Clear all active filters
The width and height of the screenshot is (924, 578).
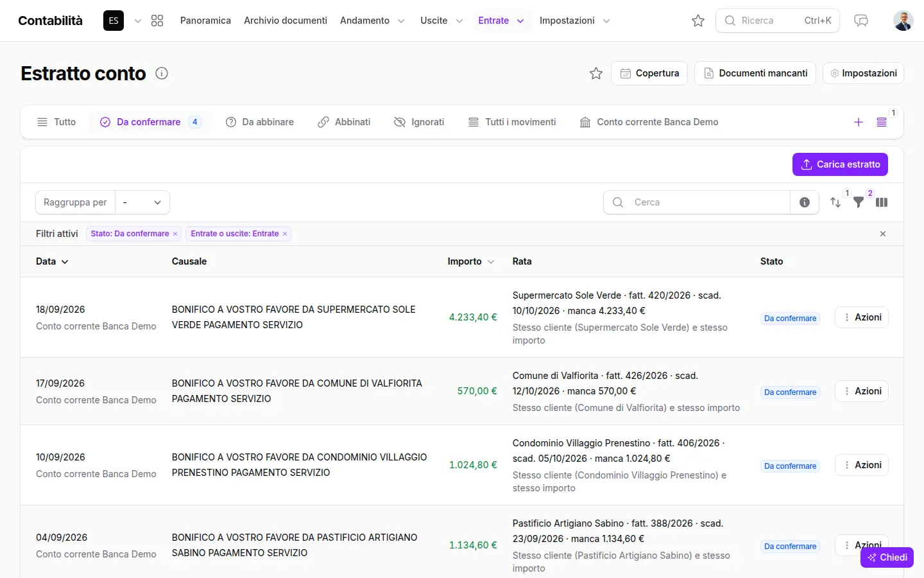(883, 234)
